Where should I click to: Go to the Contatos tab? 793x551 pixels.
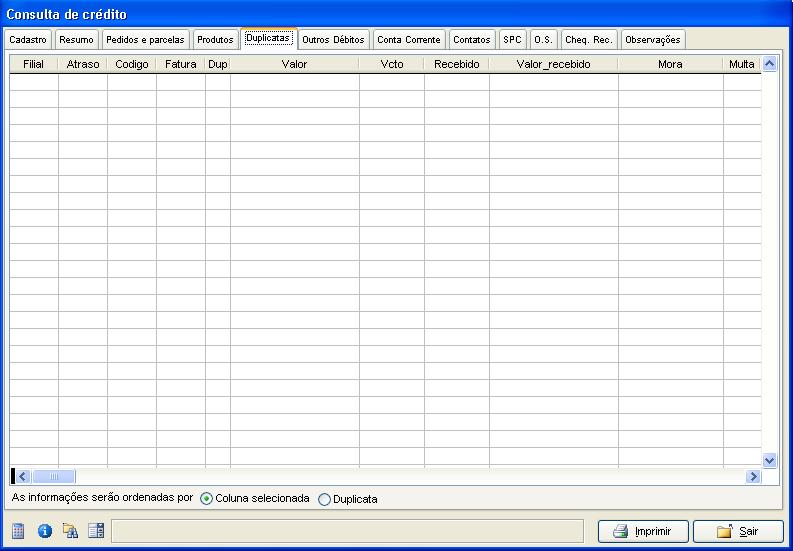472,39
